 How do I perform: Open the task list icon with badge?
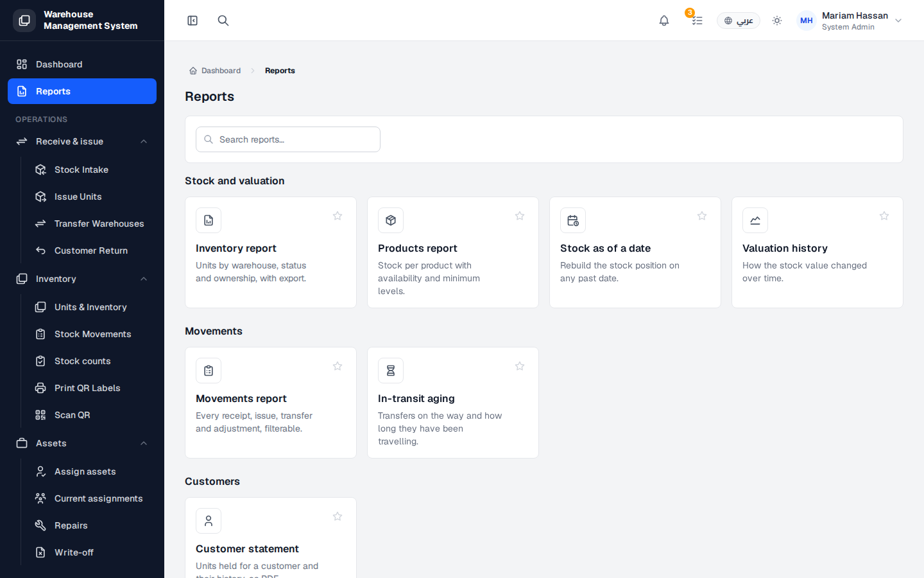click(x=697, y=21)
